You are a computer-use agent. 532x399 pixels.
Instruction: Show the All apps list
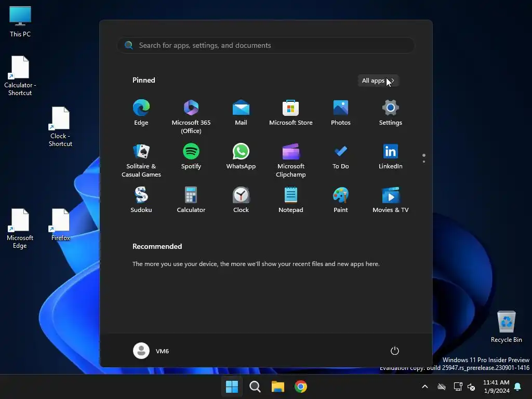[378, 81]
